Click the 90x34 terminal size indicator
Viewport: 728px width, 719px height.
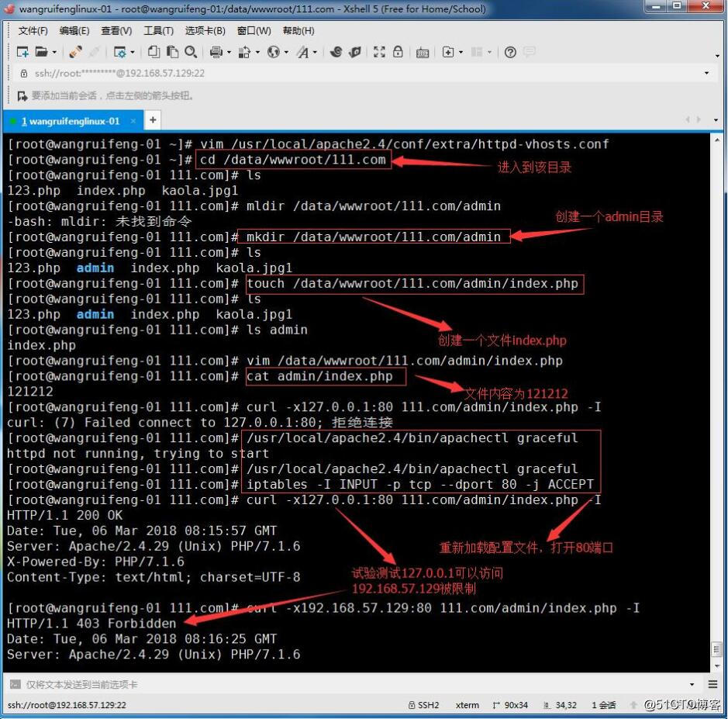(x=510, y=705)
